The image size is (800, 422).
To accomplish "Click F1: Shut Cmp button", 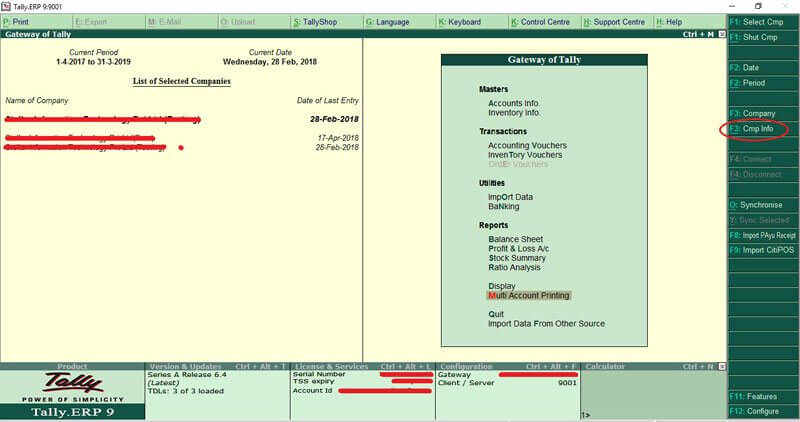I will pos(763,37).
